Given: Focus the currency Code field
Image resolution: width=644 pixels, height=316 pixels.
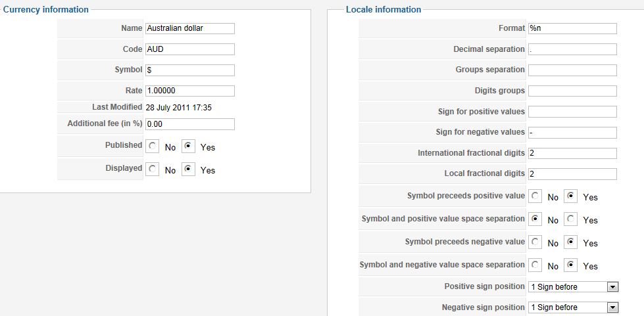Looking at the screenshot, I should (x=189, y=49).
